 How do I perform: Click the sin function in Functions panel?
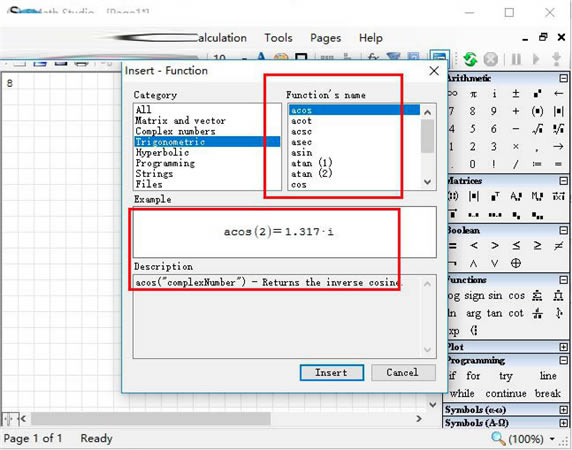(x=495, y=295)
